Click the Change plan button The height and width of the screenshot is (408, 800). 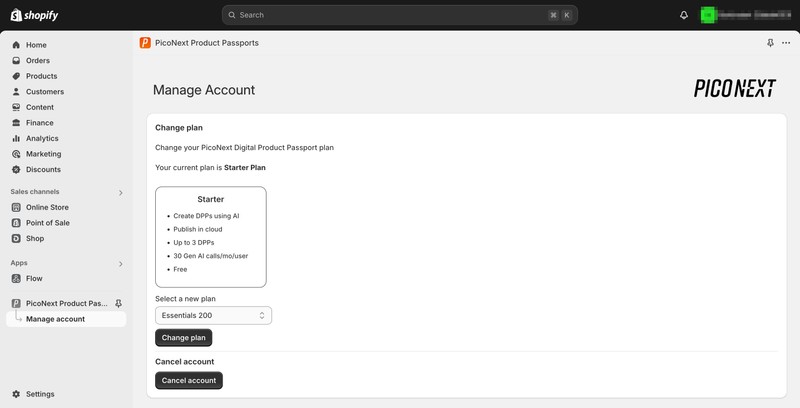click(184, 338)
